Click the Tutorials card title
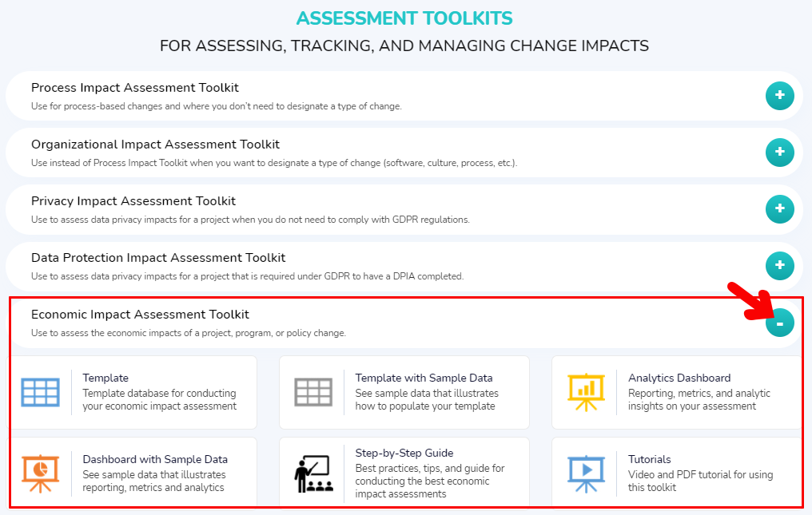The height and width of the screenshot is (515, 812). [x=650, y=459]
